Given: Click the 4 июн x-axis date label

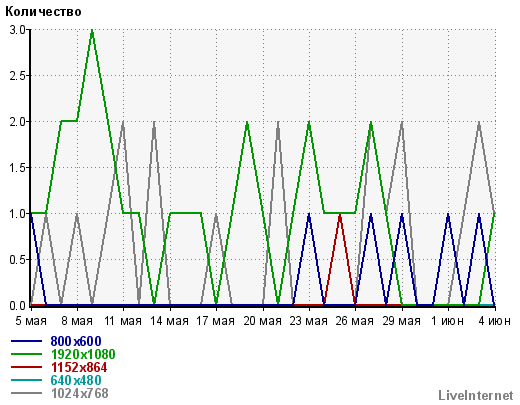Looking at the screenshot, I should 494,321.
